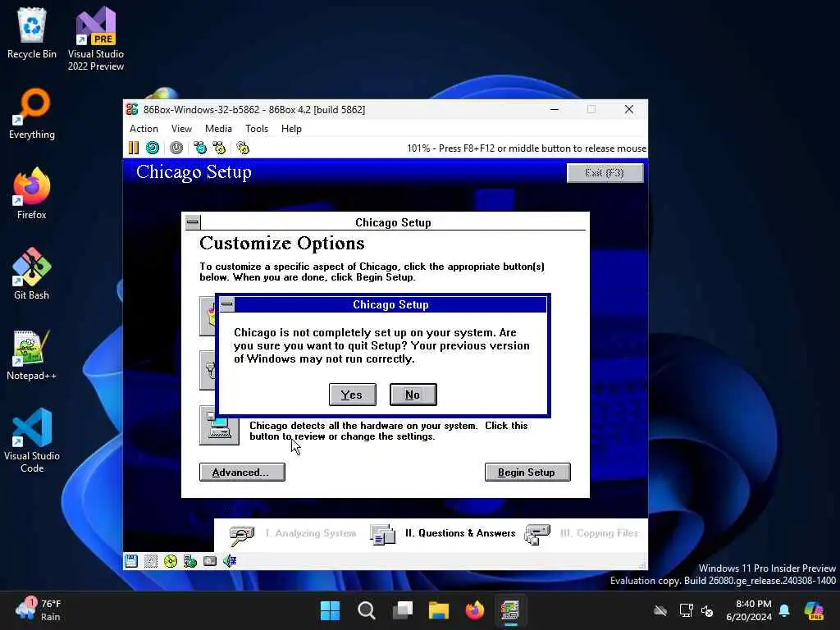Open the 86Box Help menu
The image size is (840, 630).
click(x=291, y=129)
